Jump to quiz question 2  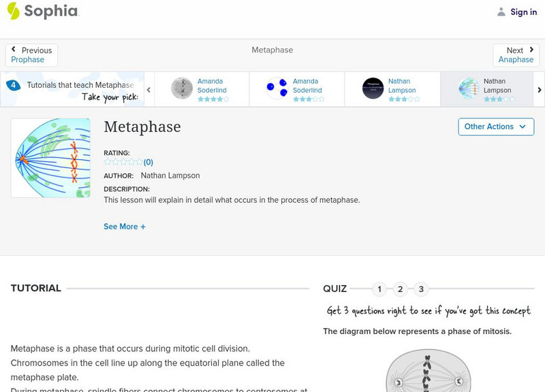coord(401,289)
